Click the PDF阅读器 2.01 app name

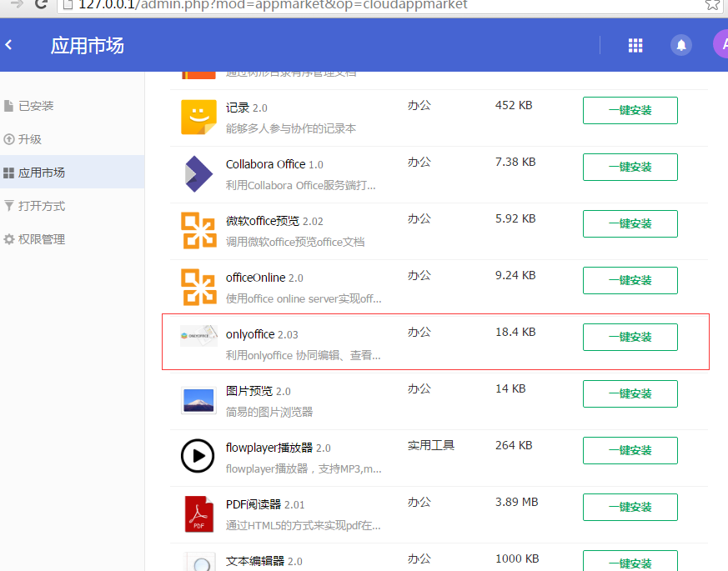point(265,504)
